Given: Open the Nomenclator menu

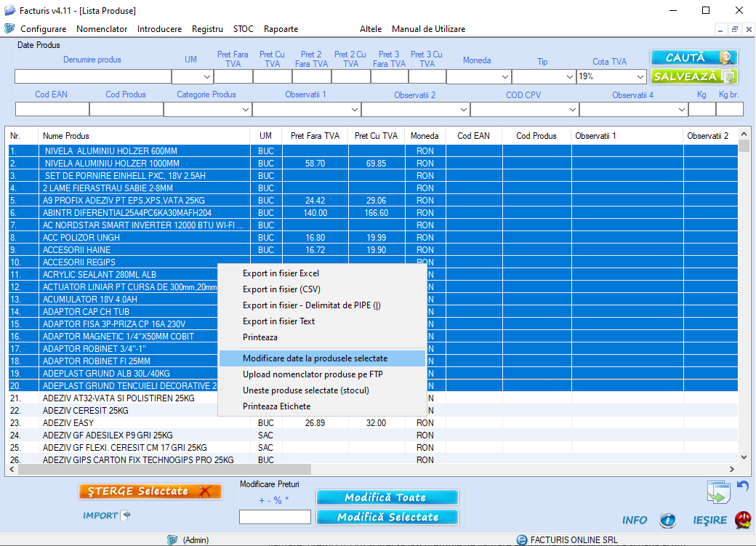Looking at the screenshot, I should [x=102, y=29].
